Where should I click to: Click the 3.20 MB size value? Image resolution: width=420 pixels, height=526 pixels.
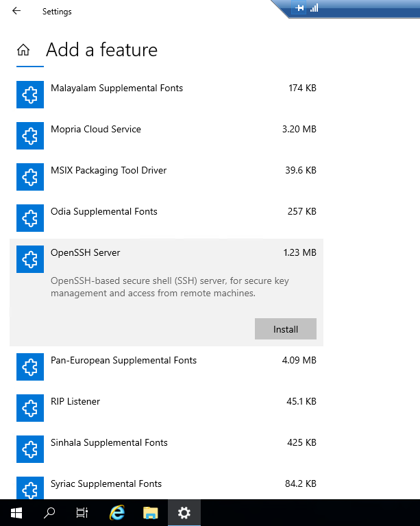click(x=299, y=130)
